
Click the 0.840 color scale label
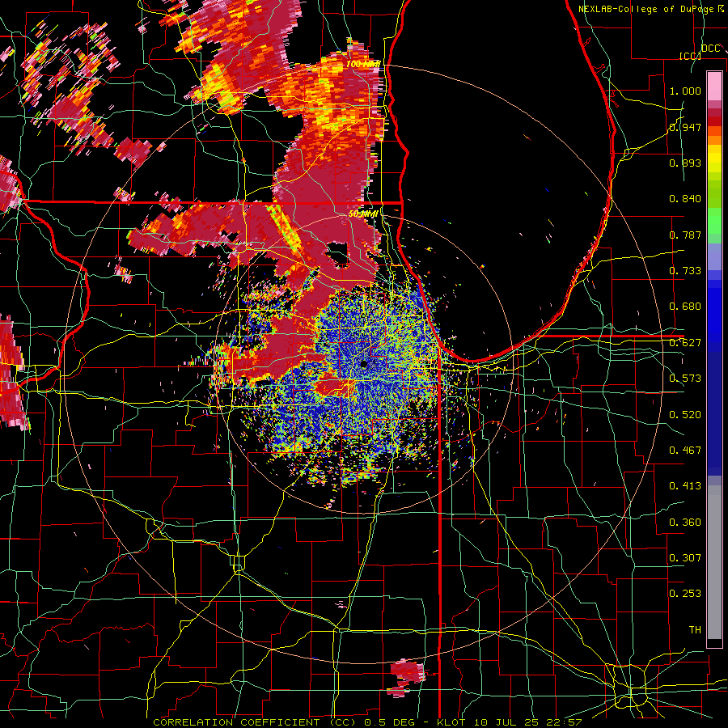[x=685, y=199]
